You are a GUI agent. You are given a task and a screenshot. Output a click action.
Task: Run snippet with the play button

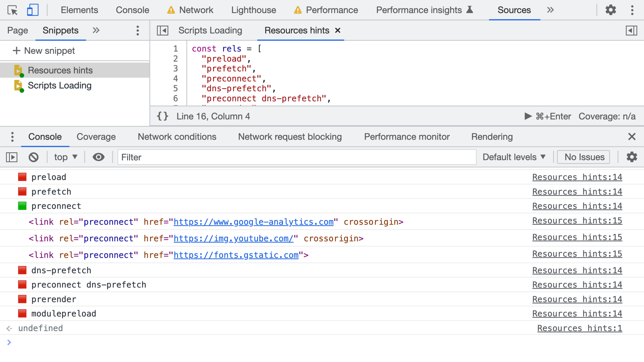click(528, 116)
